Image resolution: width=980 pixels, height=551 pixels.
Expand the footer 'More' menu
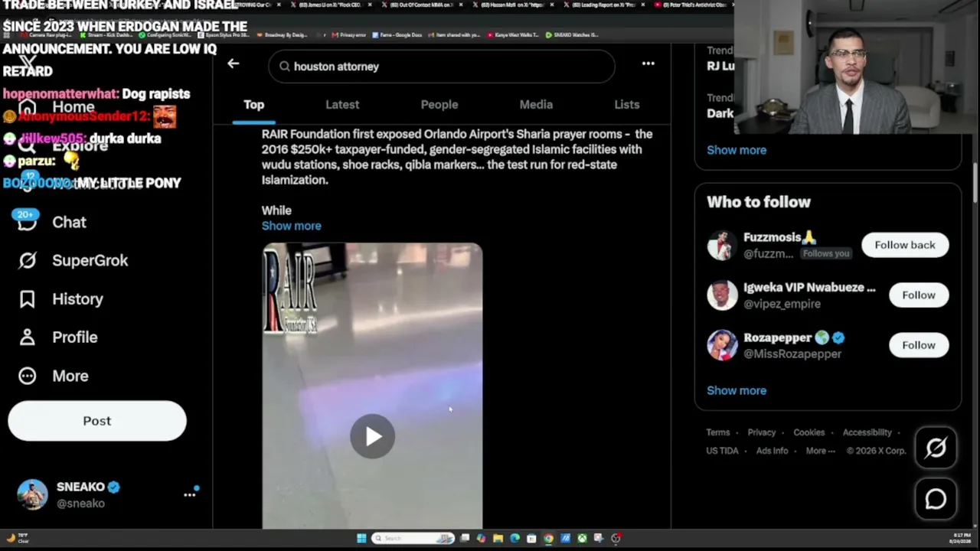(821, 451)
